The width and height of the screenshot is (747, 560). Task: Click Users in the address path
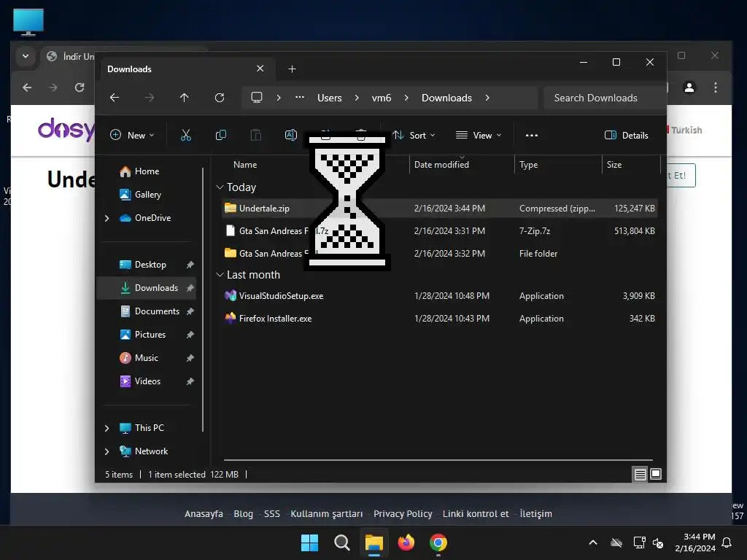click(330, 98)
